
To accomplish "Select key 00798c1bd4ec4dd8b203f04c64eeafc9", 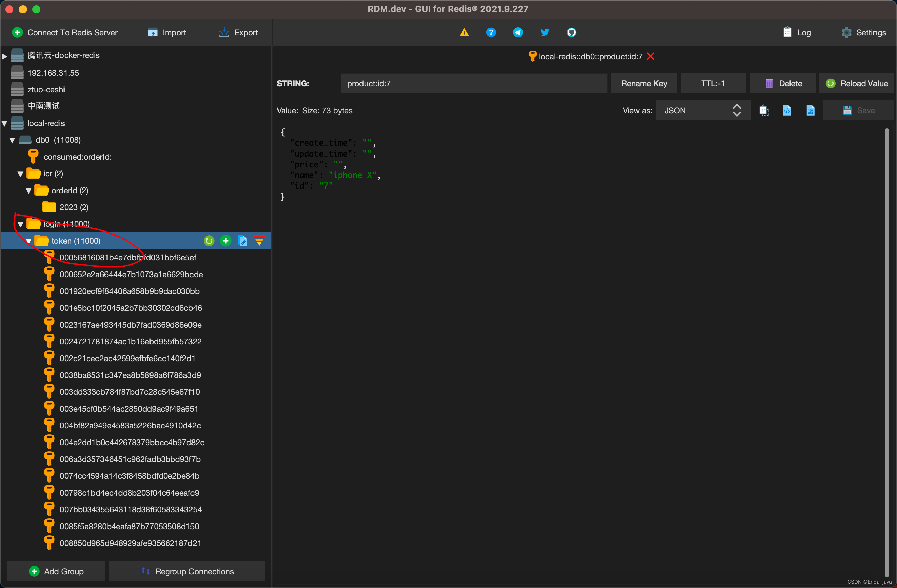I will tap(129, 493).
